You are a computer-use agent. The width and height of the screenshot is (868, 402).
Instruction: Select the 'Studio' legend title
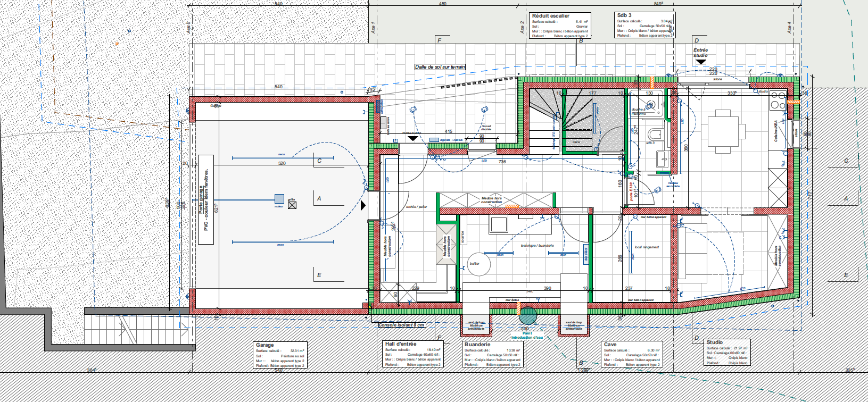click(715, 342)
